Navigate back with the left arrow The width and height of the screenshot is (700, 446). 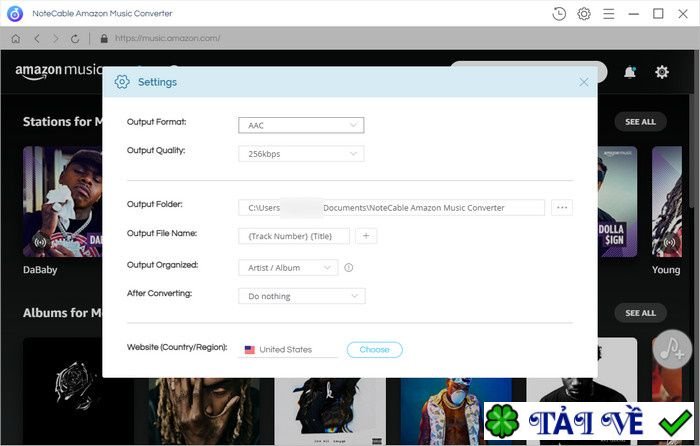tap(36, 38)
